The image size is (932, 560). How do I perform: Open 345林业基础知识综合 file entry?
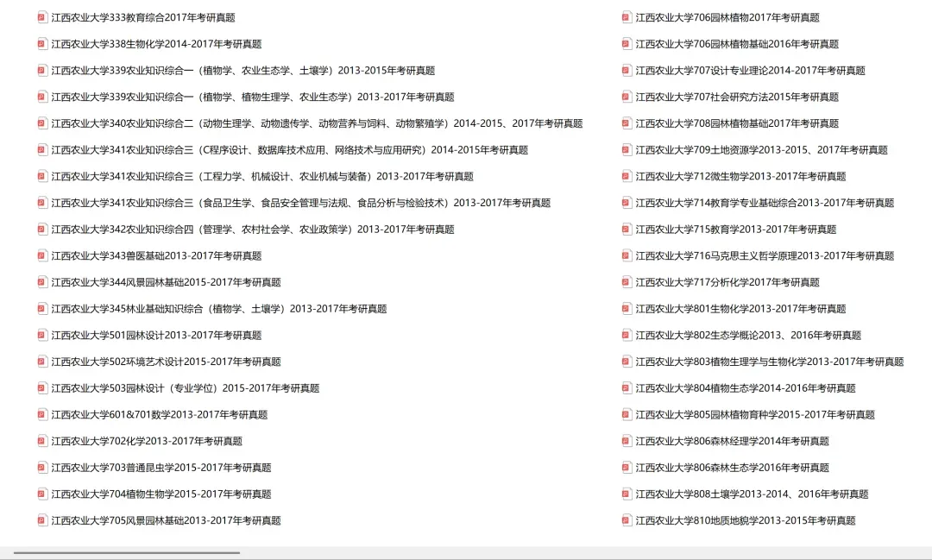pyautogui.click(x=218, y=309)
